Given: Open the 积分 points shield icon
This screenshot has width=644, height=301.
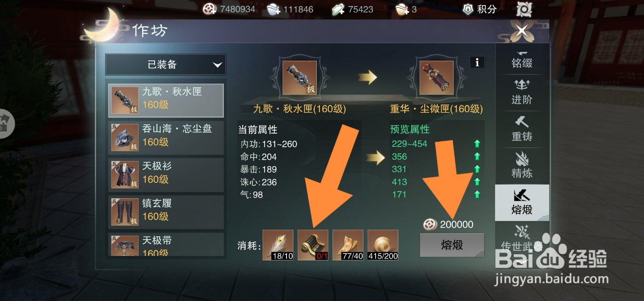Looking at the screenshot, I should (x=468, y=9).
